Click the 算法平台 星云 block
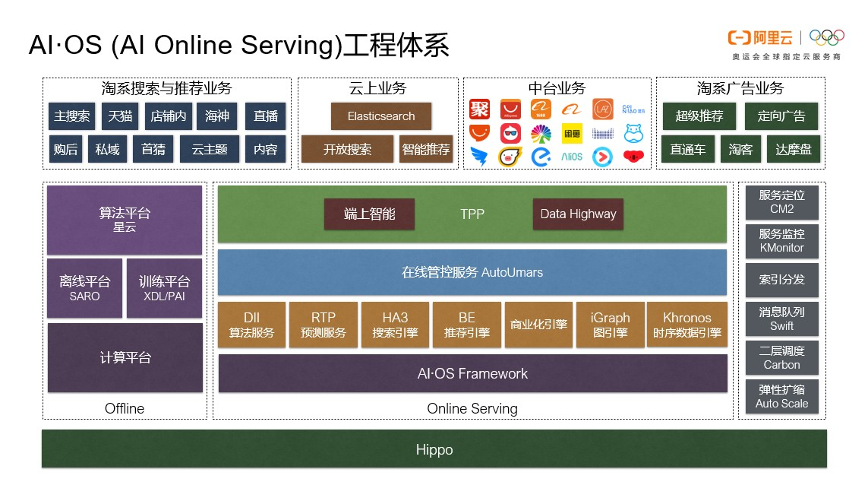The height and width of the screenshot is (485, 868). click(125, 220)
